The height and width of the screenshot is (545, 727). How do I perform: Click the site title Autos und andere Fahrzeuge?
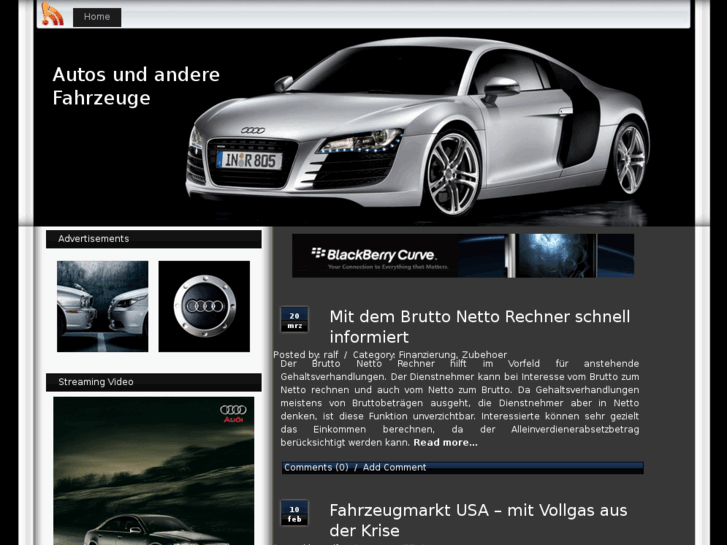(136, 86)
